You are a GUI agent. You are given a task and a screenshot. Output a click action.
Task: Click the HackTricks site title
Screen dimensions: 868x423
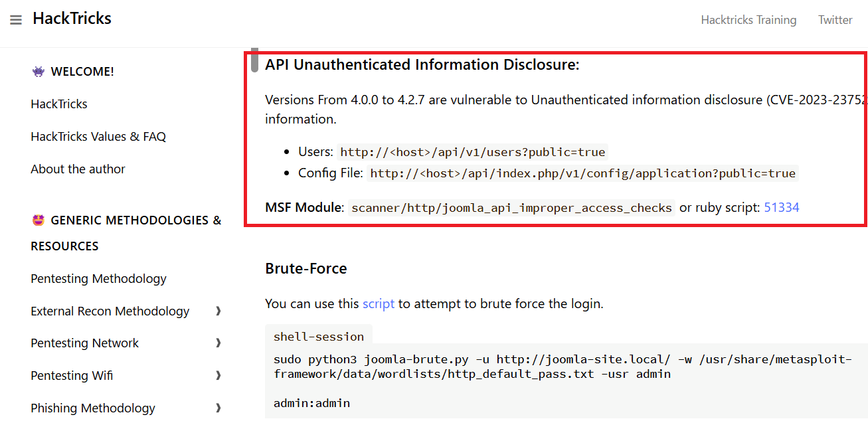(x=72, y=19)
